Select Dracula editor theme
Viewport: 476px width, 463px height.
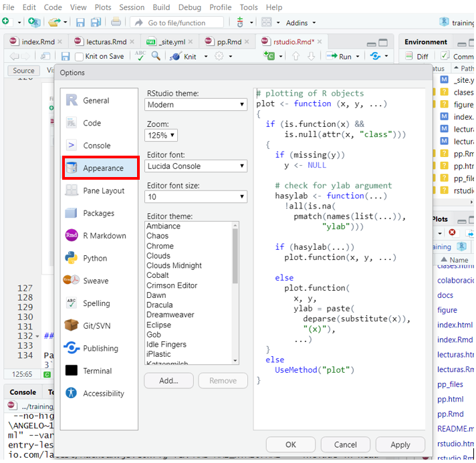coord(160,305)
